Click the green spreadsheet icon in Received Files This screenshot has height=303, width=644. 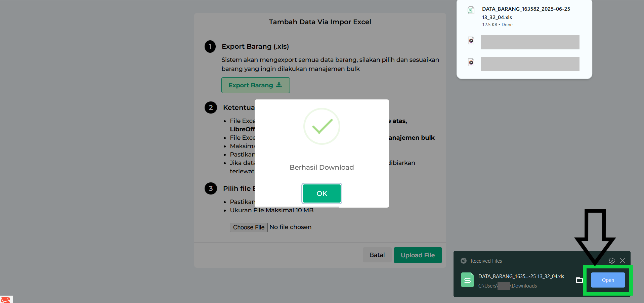tap(467, 280)
